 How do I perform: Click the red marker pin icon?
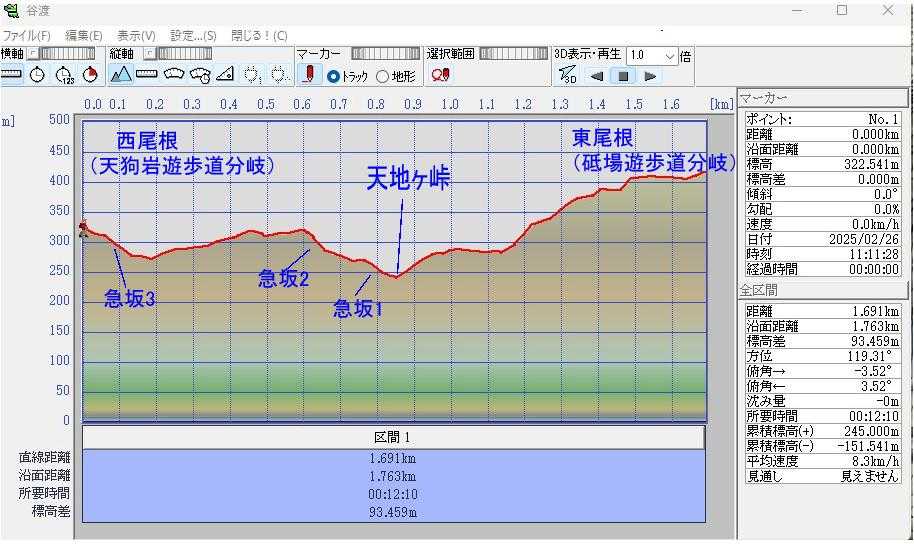[310, 75]
